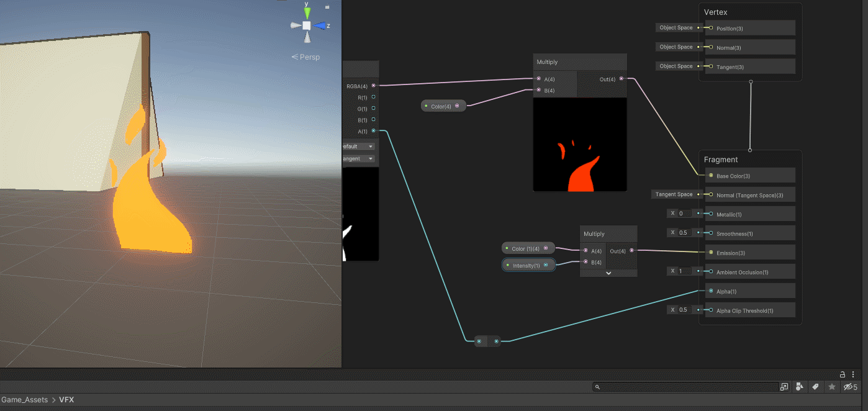The height and width of the screenshot is (411, 868).
Task: Click the center cube of scene gizmo
Action: coord(307,25)
